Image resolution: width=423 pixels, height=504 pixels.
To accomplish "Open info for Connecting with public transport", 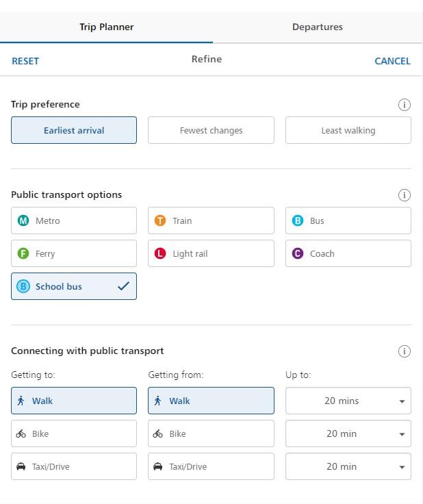I will pyautogui.click(x=404, y=351).
